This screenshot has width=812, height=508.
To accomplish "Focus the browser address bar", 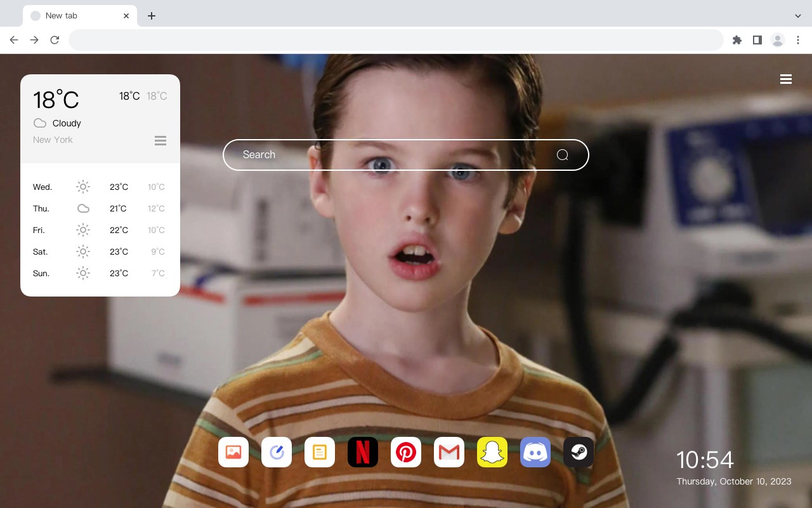I will coord(396,40).
